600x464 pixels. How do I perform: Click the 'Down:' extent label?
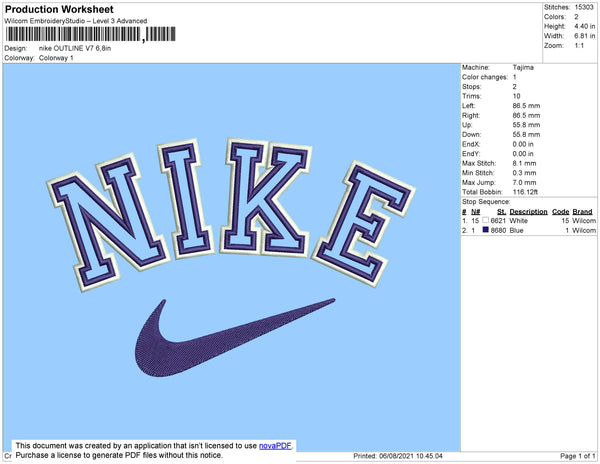pos(471,135)
